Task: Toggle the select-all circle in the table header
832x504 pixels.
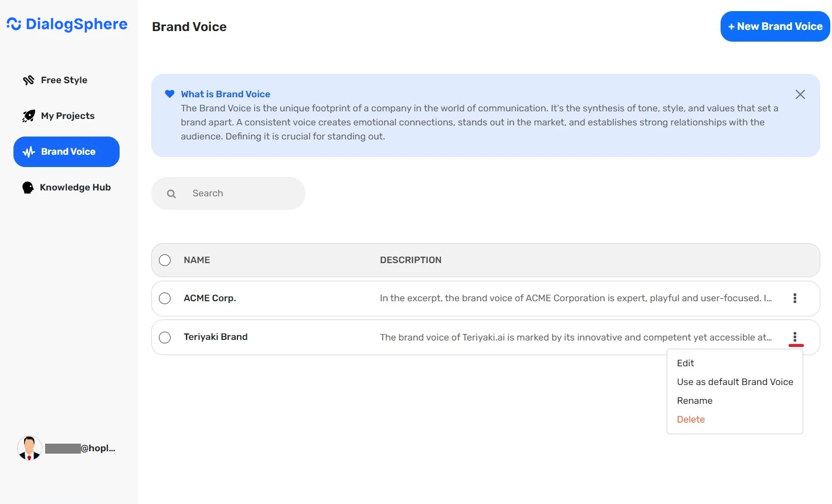Action: [165, 260]
